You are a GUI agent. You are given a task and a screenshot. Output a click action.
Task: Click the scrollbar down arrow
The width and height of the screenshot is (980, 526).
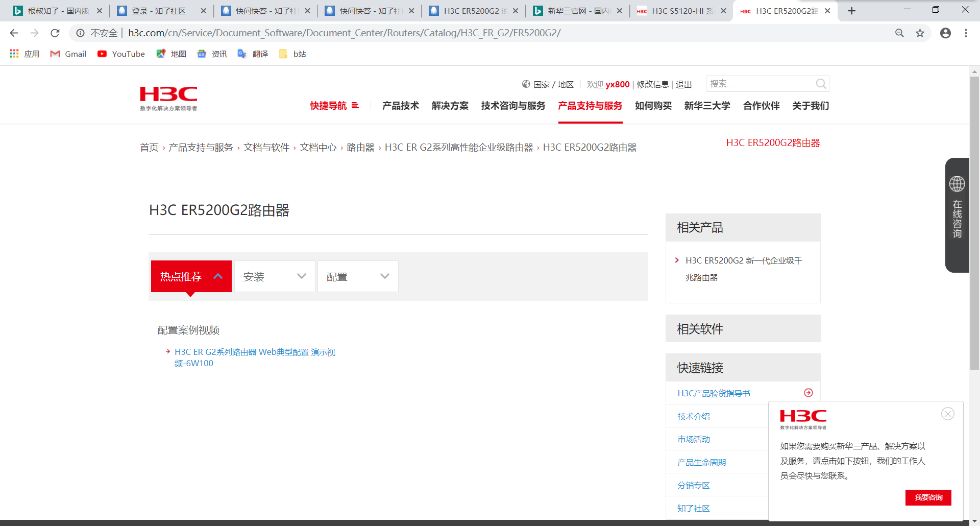click(974, 521)
